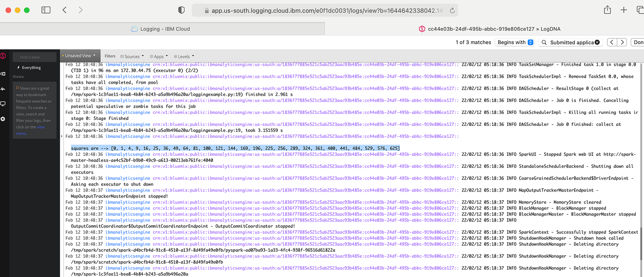Open a new tab with the plus button
This screenshot has width=644, height=277.
624,10
